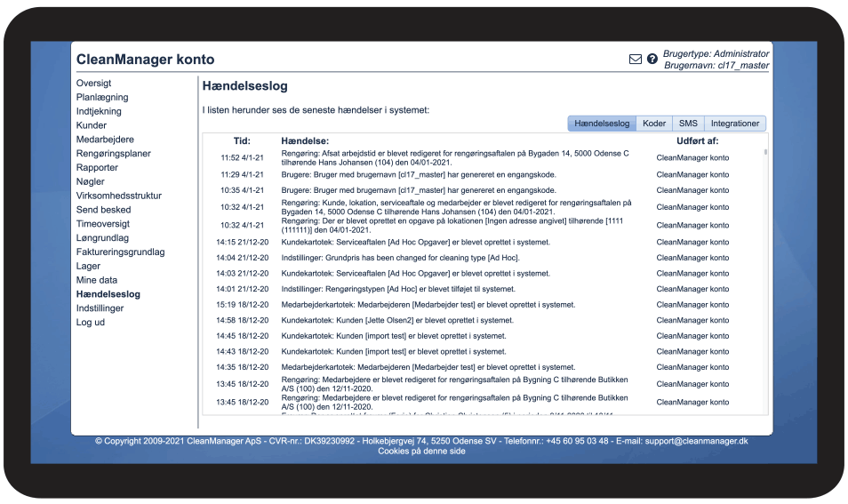Go to Indtjekning page

[x=99, y=111]
